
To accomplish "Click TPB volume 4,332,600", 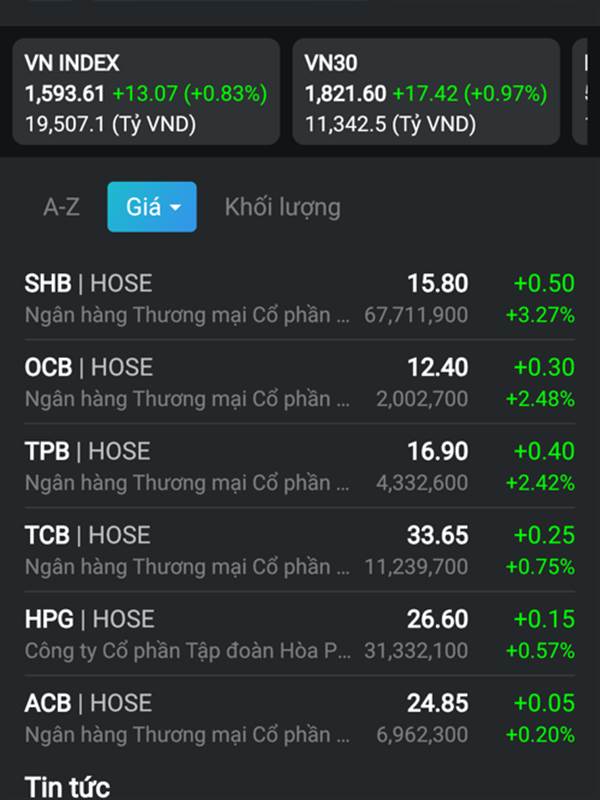I will tap(421, 484).
